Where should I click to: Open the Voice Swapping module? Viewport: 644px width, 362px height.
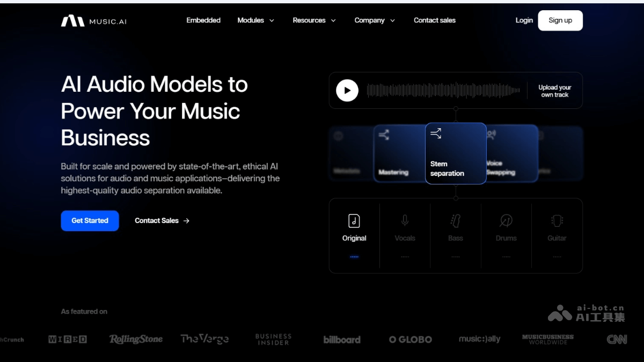tap(510, 153)
